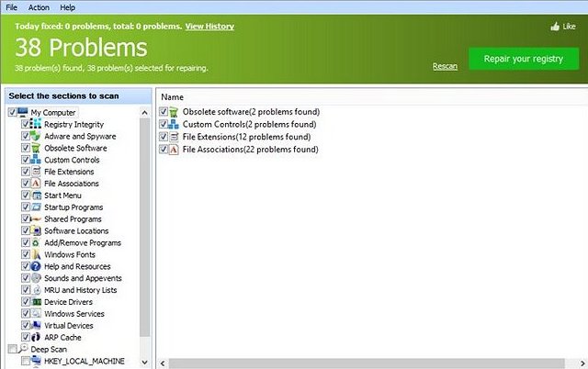Uncheck the Shared Programs checkbox
Image resolution: width=588 pixels, height=369 pixels.
point(26,219)
